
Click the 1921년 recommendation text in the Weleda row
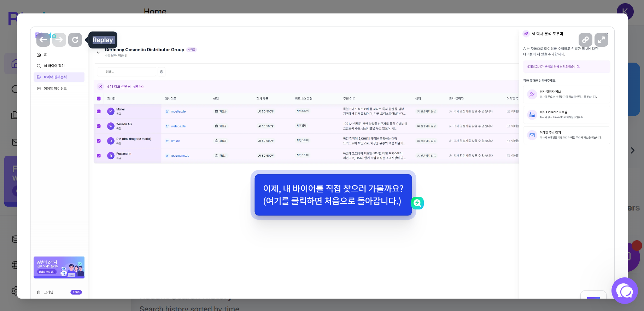point(375,126)
